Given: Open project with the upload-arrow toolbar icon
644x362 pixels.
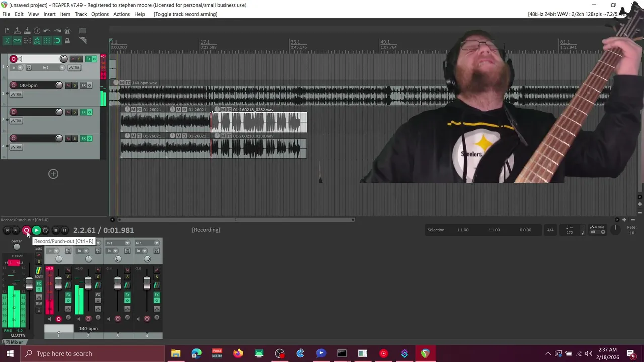Looking at the screenshot, I should [17, 31].
